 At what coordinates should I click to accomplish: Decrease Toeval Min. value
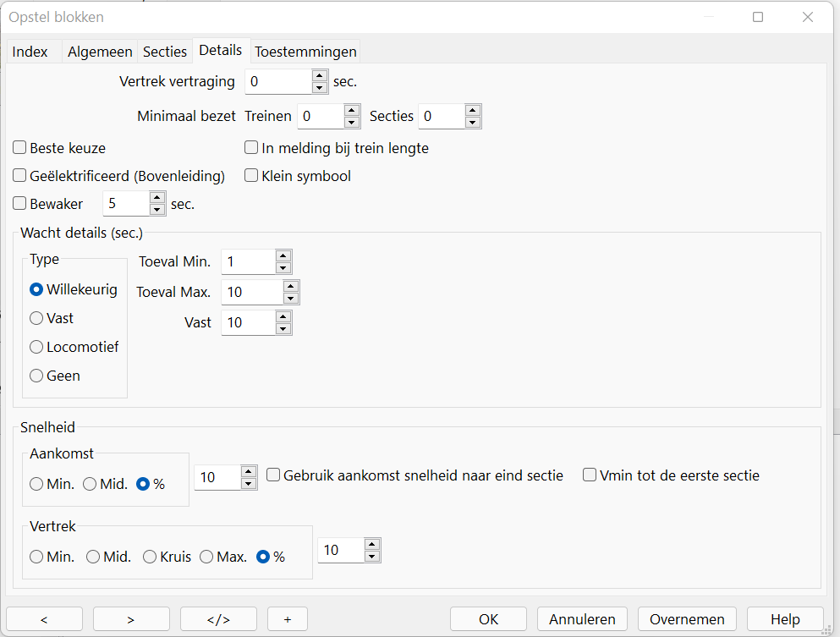(283, 267)
